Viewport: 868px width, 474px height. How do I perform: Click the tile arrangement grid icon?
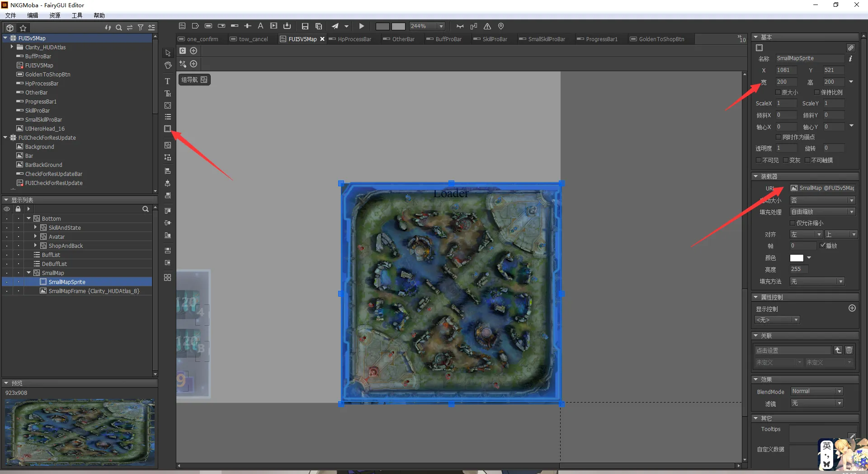168,277
